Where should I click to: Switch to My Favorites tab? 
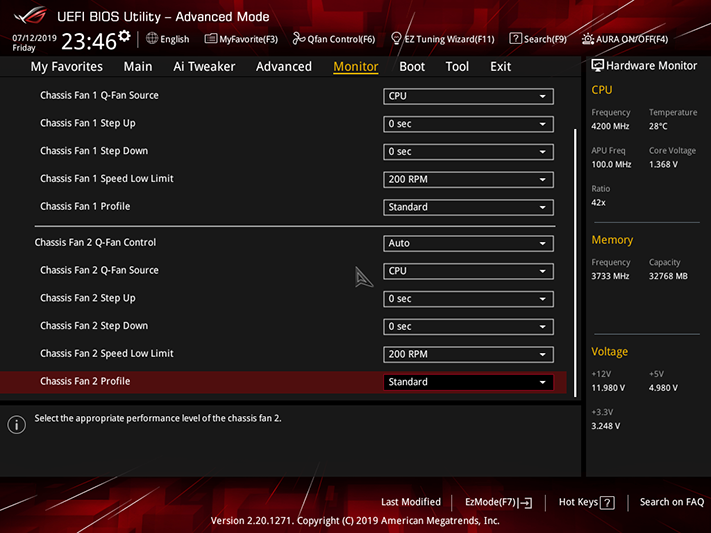point(67,67)
